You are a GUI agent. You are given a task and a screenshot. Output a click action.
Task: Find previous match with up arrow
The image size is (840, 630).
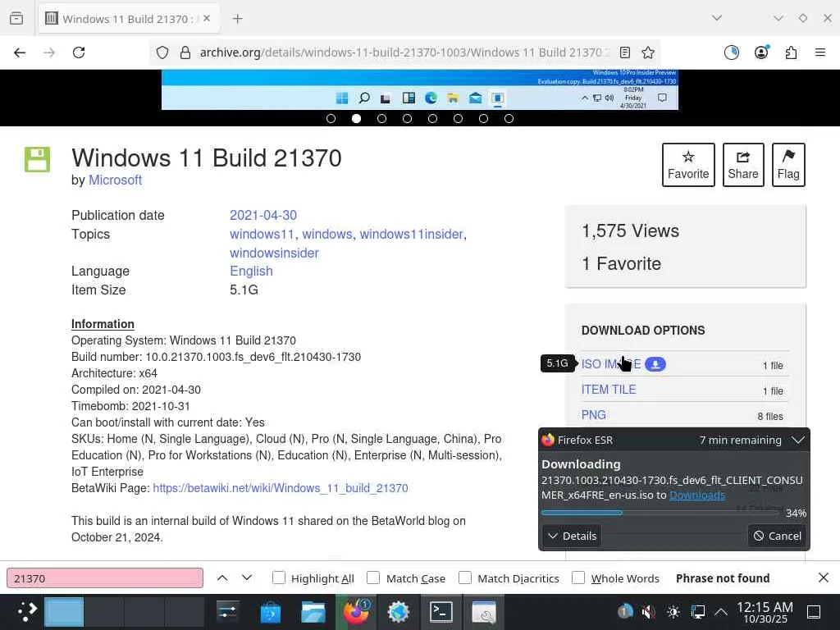[222, 578]
